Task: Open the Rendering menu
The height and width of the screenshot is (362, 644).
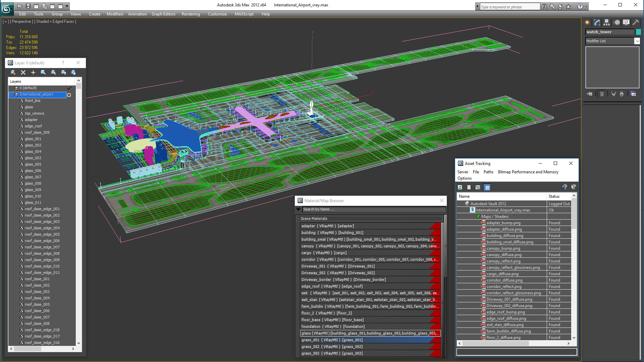Action: [191, 14]
